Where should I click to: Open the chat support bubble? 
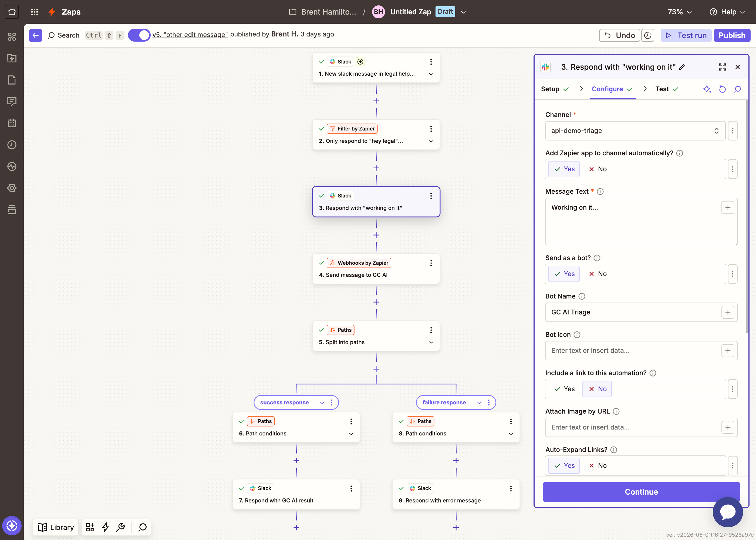(728, 512)
